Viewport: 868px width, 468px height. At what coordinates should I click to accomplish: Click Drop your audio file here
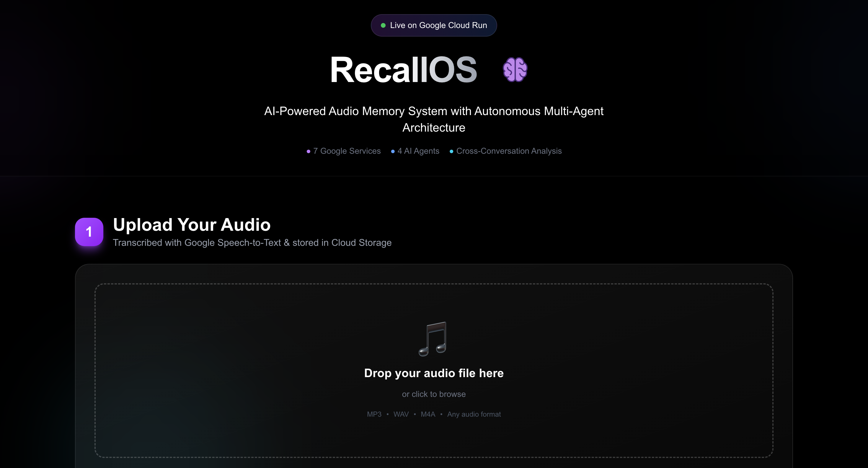[434, 373]
